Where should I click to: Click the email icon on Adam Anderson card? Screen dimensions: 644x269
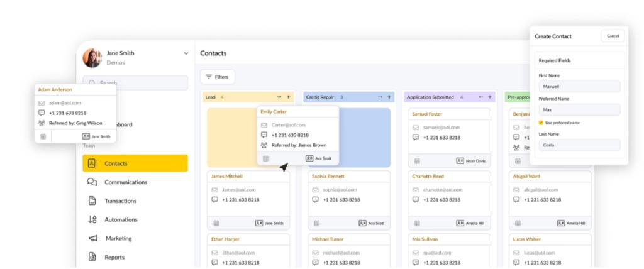pos(42,103)
